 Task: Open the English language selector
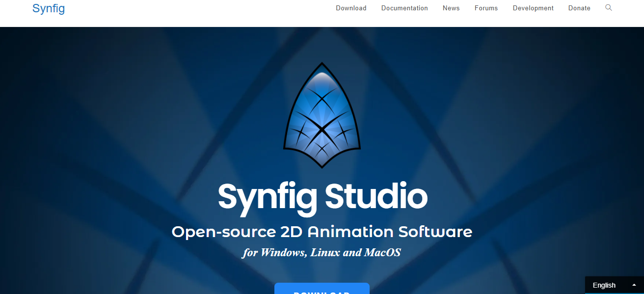[614, 285]
